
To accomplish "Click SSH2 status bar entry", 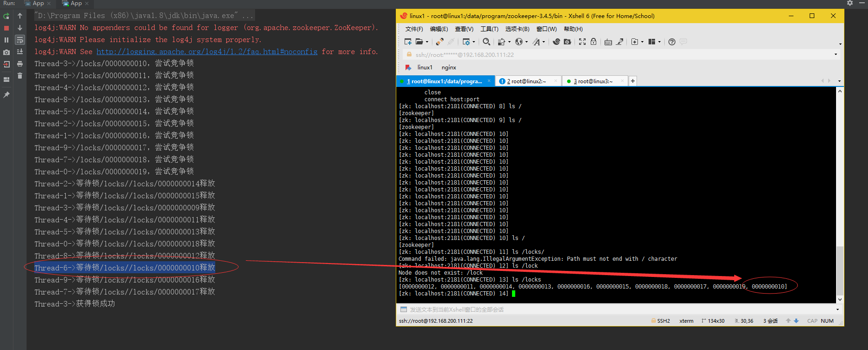I will click(x=661, y=321).
